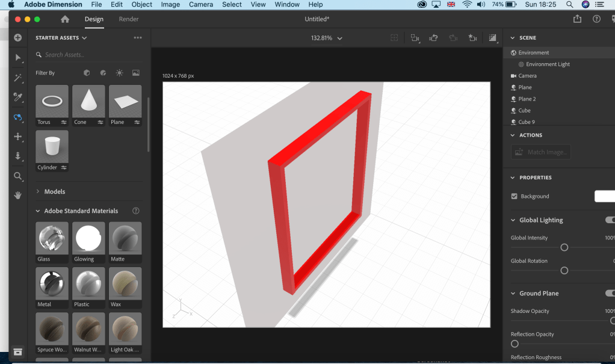Select the Magic Wand tool

point(18,78)
